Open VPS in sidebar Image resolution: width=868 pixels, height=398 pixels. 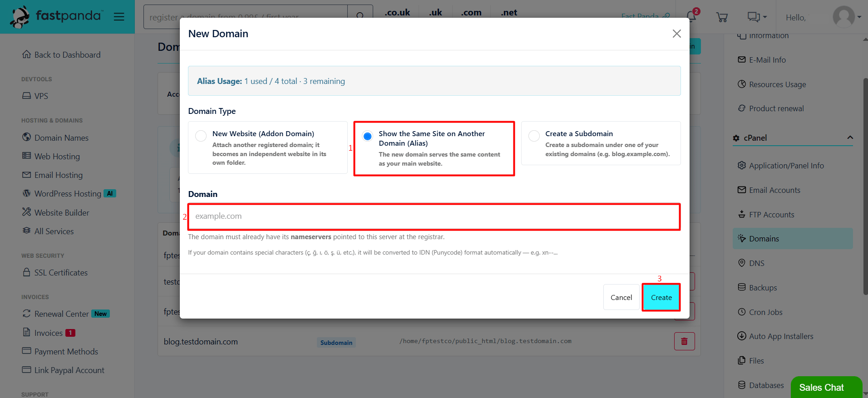point(35,96)
